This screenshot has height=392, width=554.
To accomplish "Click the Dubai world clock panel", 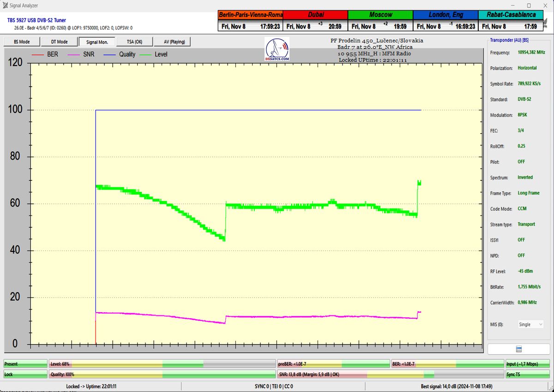I will tap(315, 21).
